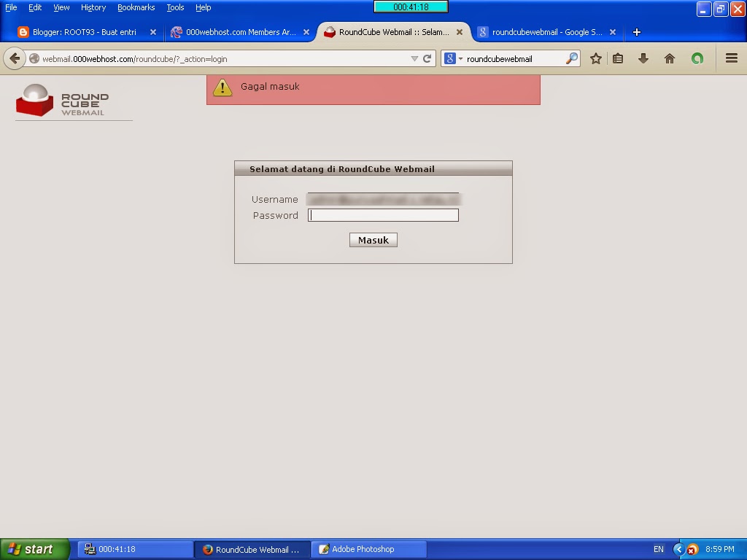Reload the page with the refresh icon

coord(427,58)
